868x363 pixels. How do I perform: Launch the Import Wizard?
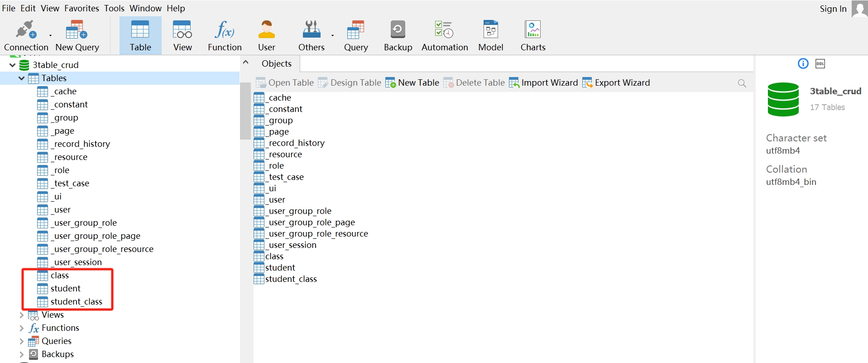click(543, 82)
